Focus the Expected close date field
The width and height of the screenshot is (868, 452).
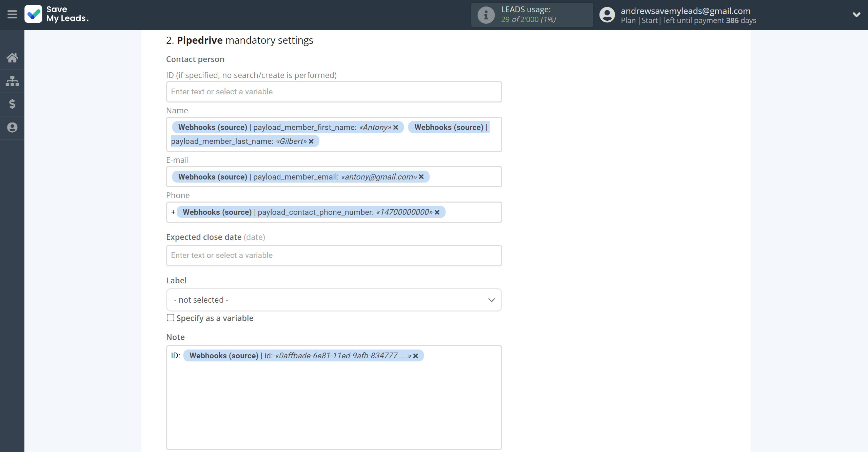[334, 256]
